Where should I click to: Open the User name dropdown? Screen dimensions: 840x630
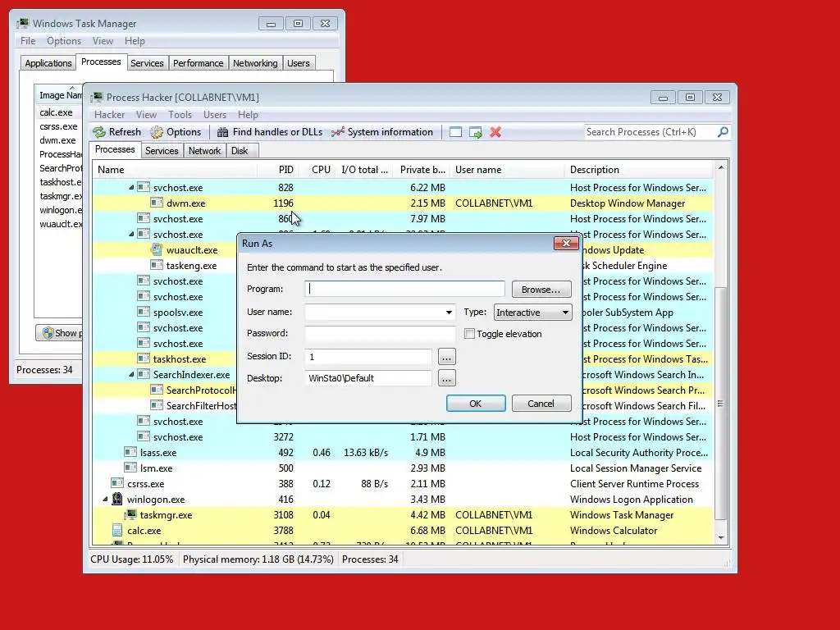[x=449, y=313]
